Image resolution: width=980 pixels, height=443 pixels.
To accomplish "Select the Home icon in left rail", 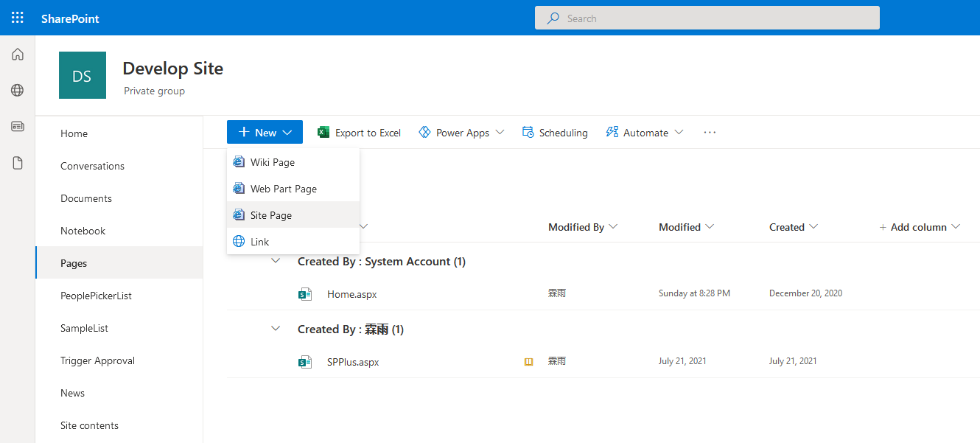I will (x=16, y=54).
